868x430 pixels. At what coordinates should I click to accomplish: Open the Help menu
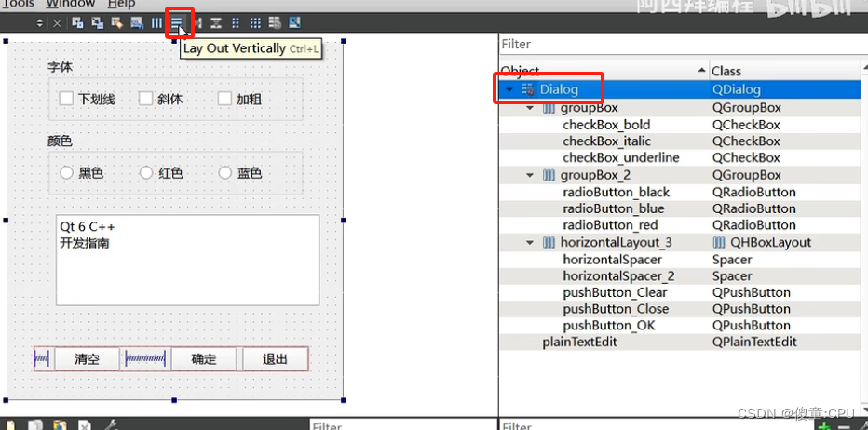tap(121, 5)
